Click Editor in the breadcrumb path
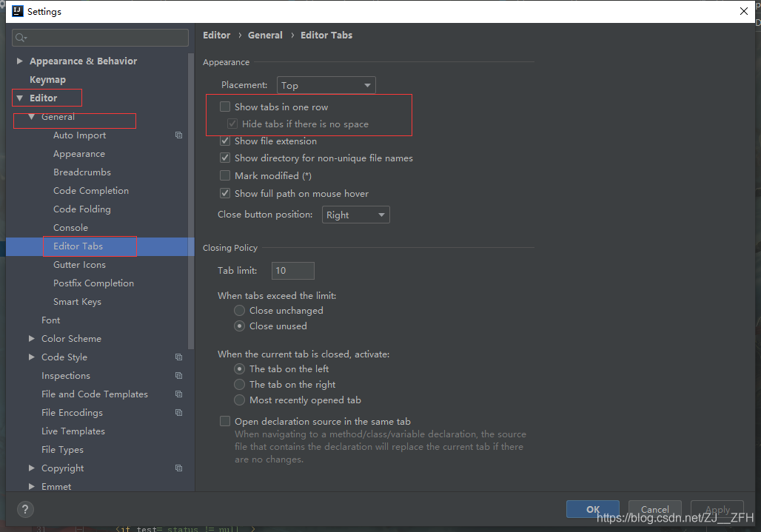Image resolution: width=761 pixels, height=532 pixels. coord(216,36)
